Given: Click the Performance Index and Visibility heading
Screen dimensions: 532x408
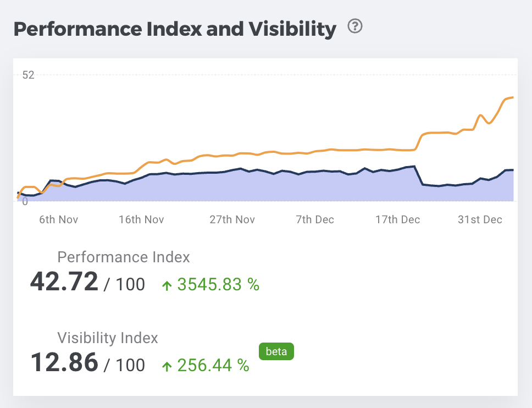Looking at the screenshot, I should click(x=175, y=29).
